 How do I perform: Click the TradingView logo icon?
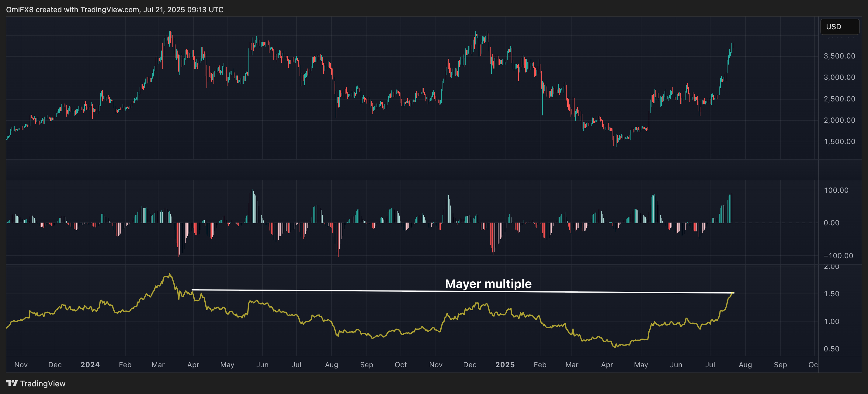coord(12,383)
